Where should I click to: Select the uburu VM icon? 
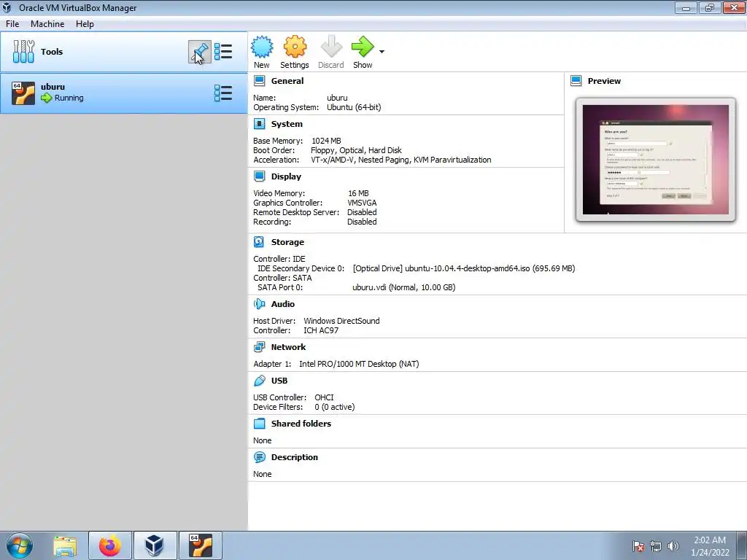(x=23, y=93)
